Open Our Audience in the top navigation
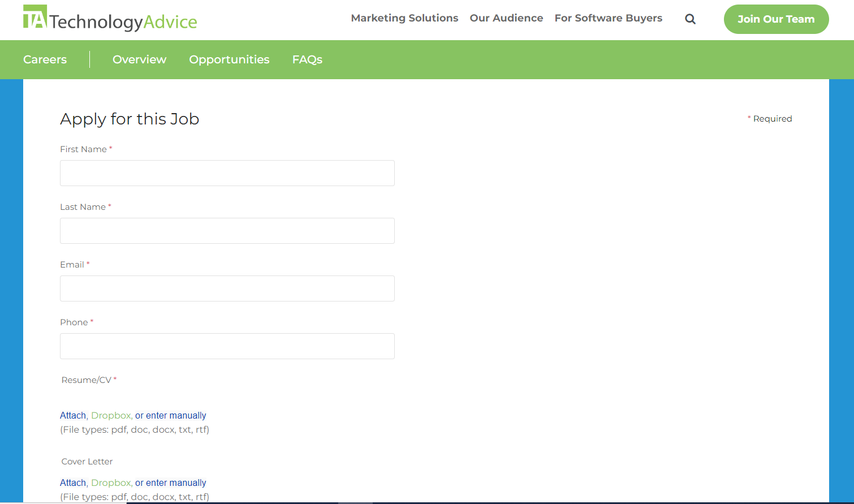This screenshot has height=504, width=854. coord(506,18)
